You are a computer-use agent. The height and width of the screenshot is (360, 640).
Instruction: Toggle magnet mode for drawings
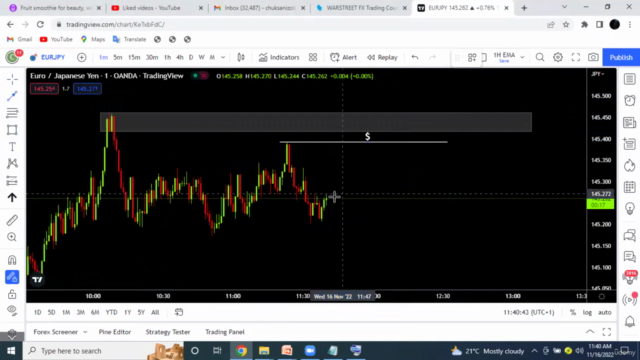[12, 260]
